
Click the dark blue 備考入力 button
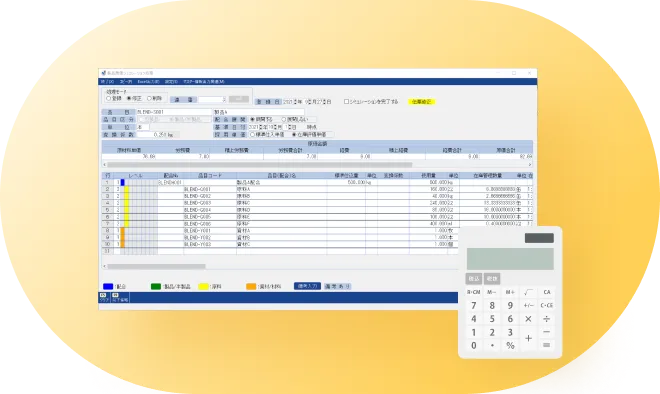[307, 286]
